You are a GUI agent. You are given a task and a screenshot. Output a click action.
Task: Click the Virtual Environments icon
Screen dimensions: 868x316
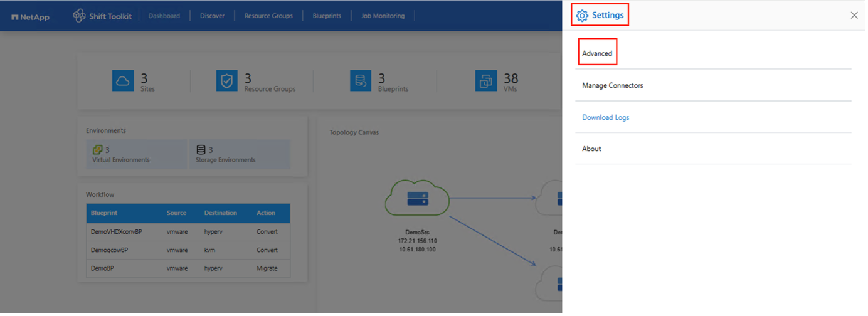(98, 150)
